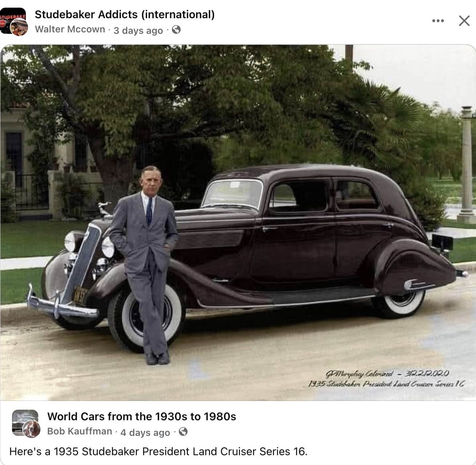Open Walter Mccown's small profile picture
This screenshot has height=465, width=476.
(19, 27)
